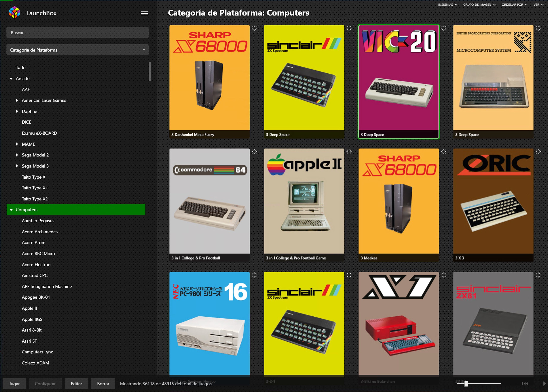This screenshot has width=548, height=392.
Task: Select Taito Type X+ platform
Action: click(x=35, y=188)
